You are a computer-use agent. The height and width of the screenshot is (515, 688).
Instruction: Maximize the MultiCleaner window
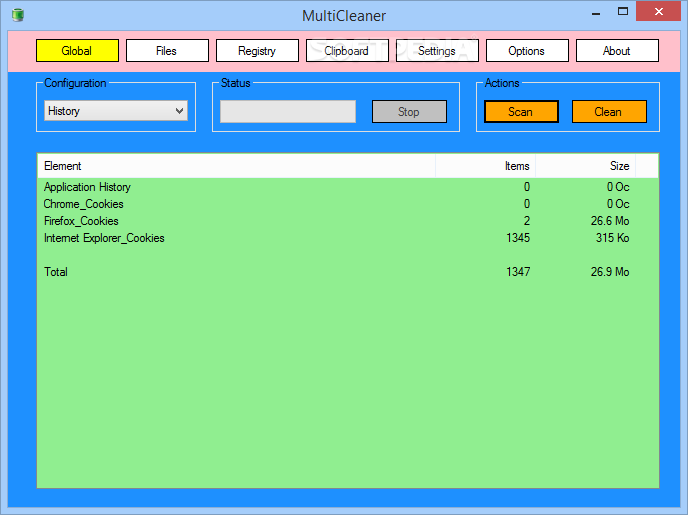tap(623, 12)
